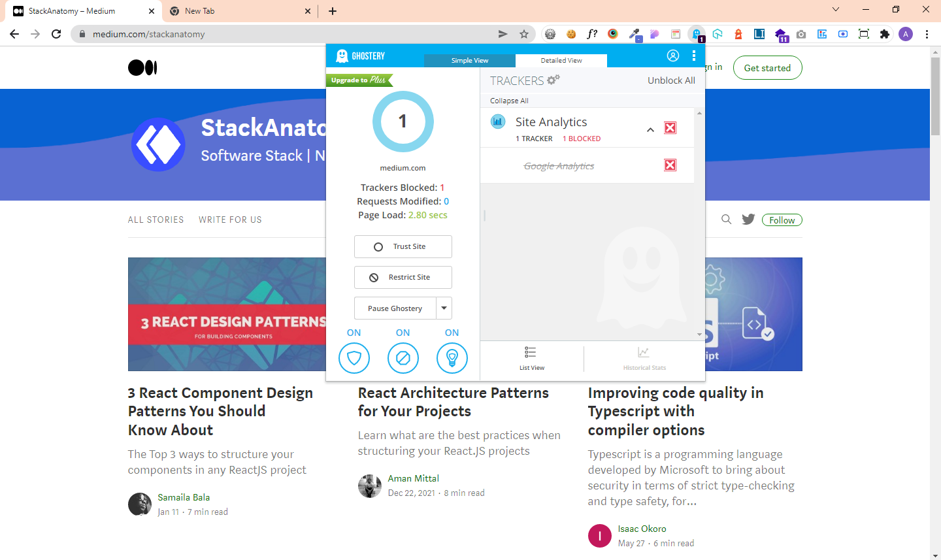Switch to the New Tab tab
The width and height of the screenshot is (941, 560).
coord(239,11)
